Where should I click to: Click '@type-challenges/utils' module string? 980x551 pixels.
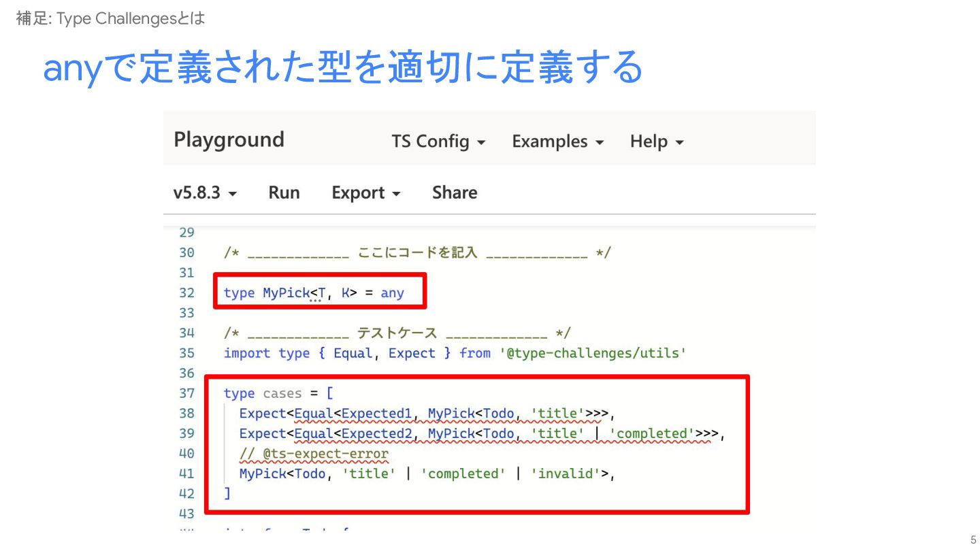tap(592, 353)
